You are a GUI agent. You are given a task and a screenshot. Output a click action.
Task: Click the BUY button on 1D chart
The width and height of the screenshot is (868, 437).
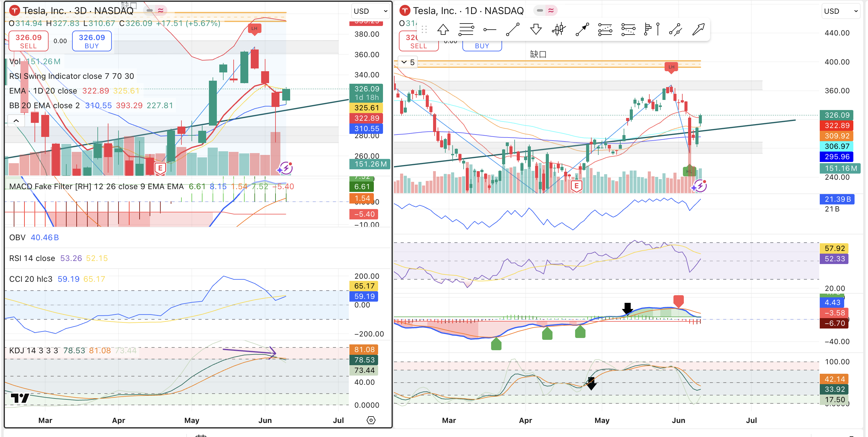482,46
